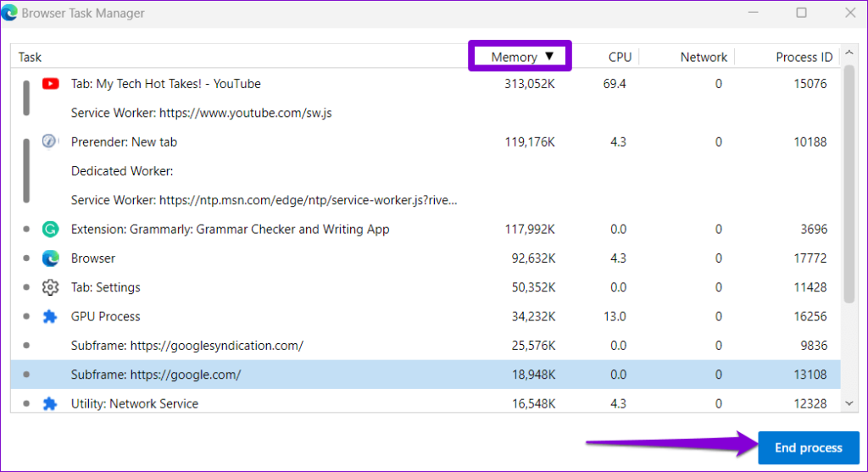
Task: Select the Grammarly extension task name
Action: (230, 229)
